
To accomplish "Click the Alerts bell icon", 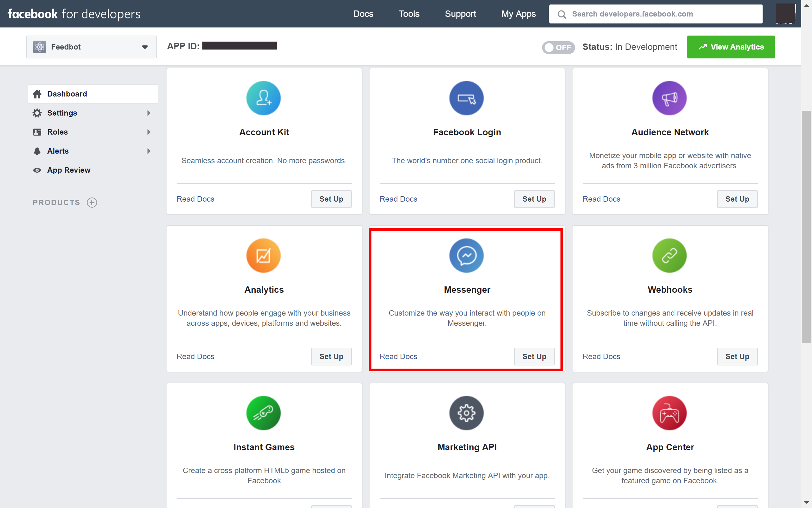I will (x=37, y=151).
